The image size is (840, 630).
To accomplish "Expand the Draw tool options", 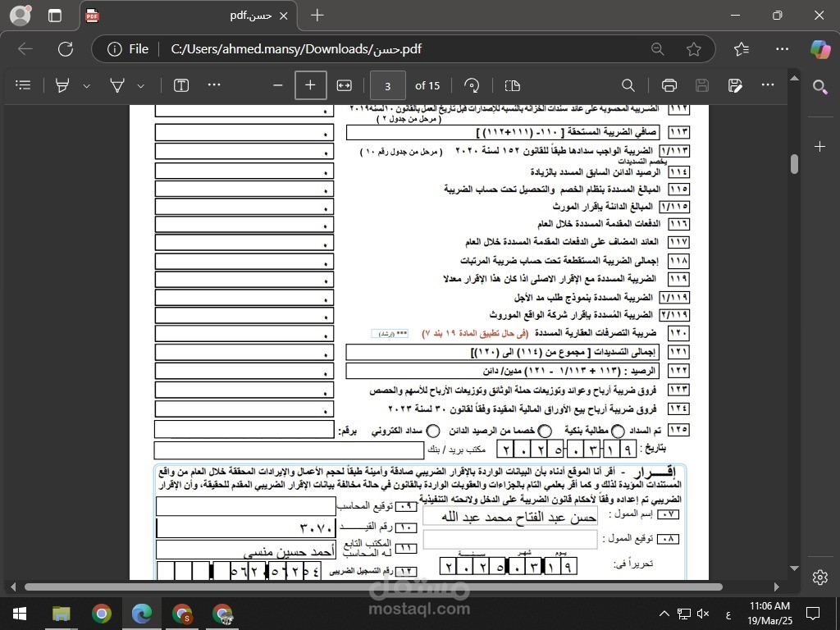I will click(x=141, y=85).
